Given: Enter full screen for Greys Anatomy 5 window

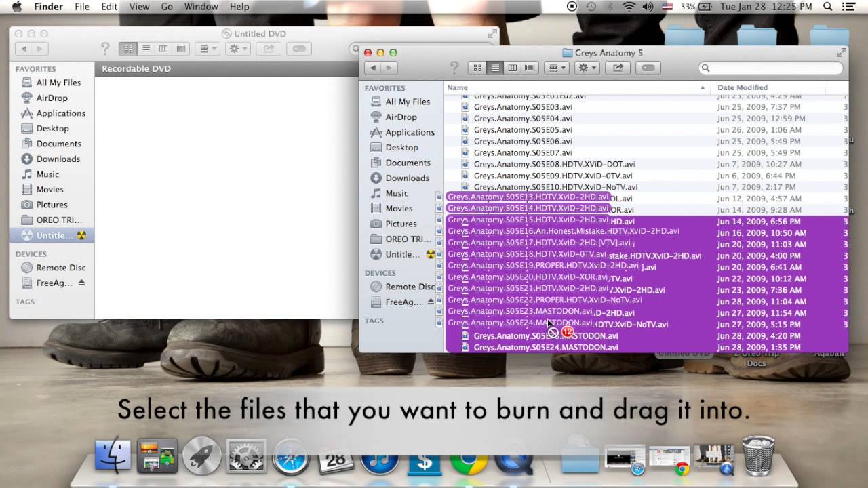Looking at the screenshot, I should coord(842,52).
